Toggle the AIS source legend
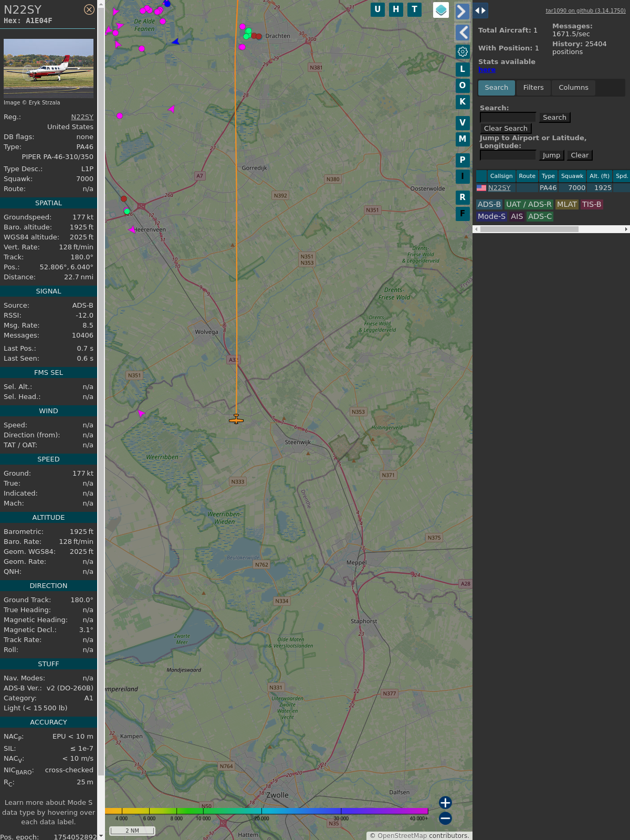The height and width of the screenshot is (840, 630). [517, 217]
